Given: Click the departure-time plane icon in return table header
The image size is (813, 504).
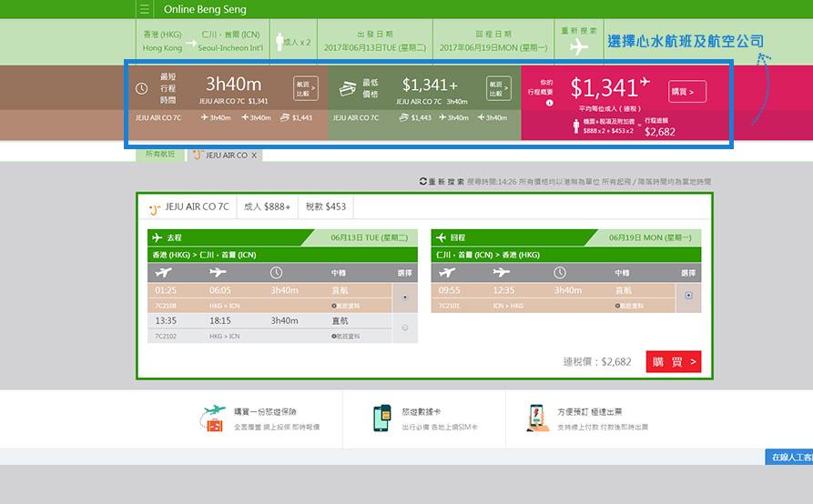Looking at the screenshot, I should [x=447, y=272].
